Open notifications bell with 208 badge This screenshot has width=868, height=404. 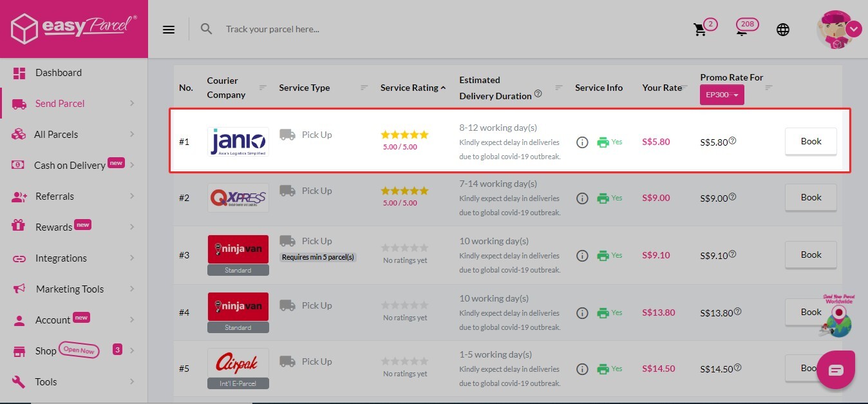click(742, 29)
